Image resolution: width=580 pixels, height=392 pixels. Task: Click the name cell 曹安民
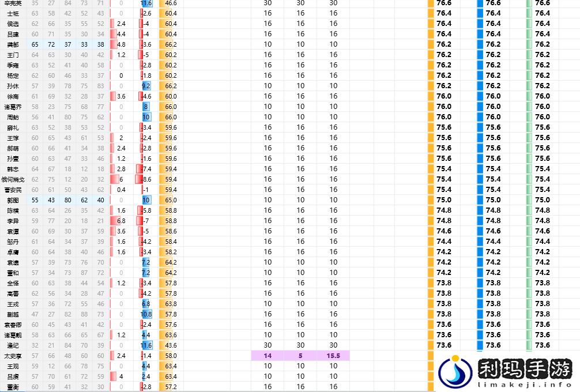pos(13,190)
